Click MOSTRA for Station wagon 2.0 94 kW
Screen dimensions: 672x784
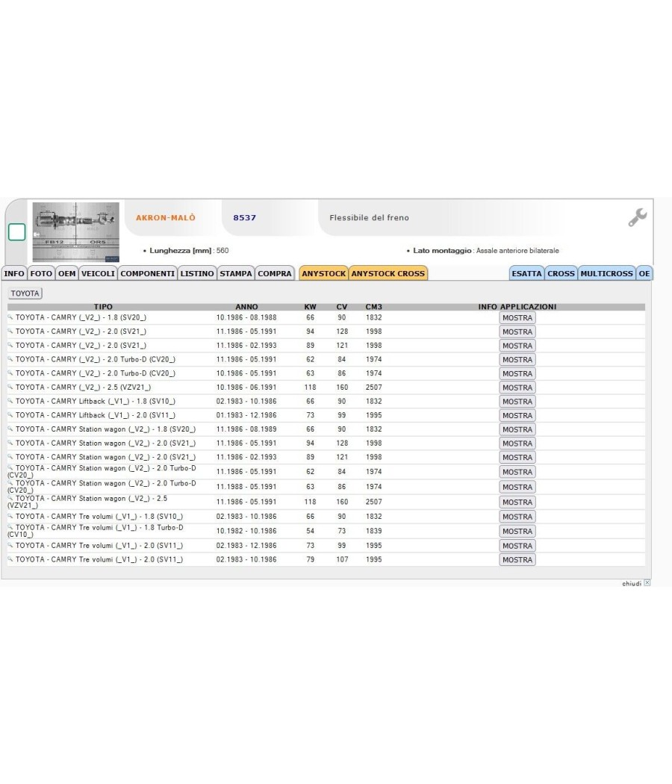(x=517, y=444)
